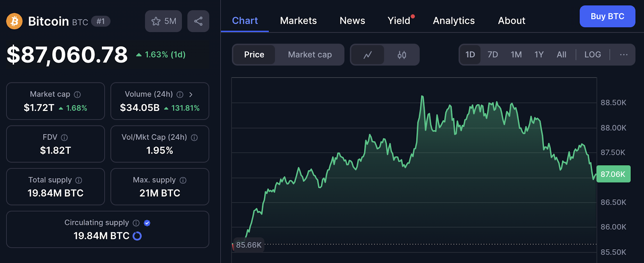Open the Markets tab

pos(298,21)
